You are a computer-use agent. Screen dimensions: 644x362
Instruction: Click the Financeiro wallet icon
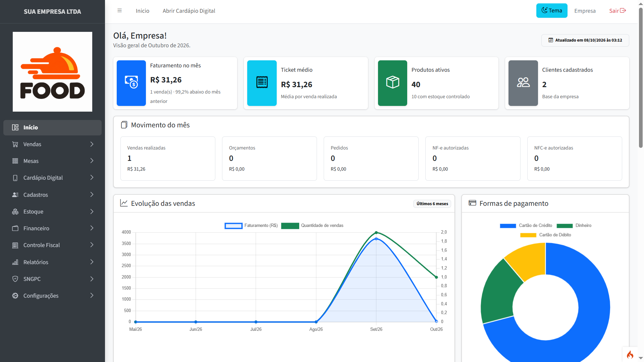pos(15,228)
